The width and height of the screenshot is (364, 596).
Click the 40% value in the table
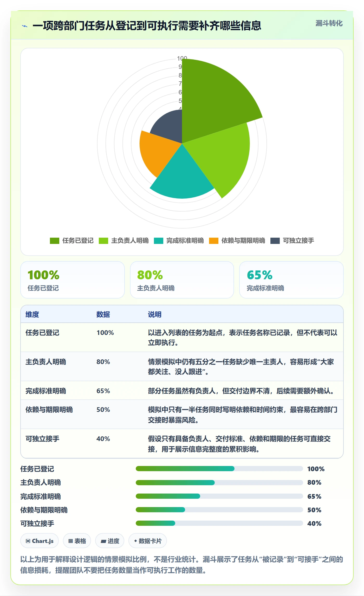(103, 439)
